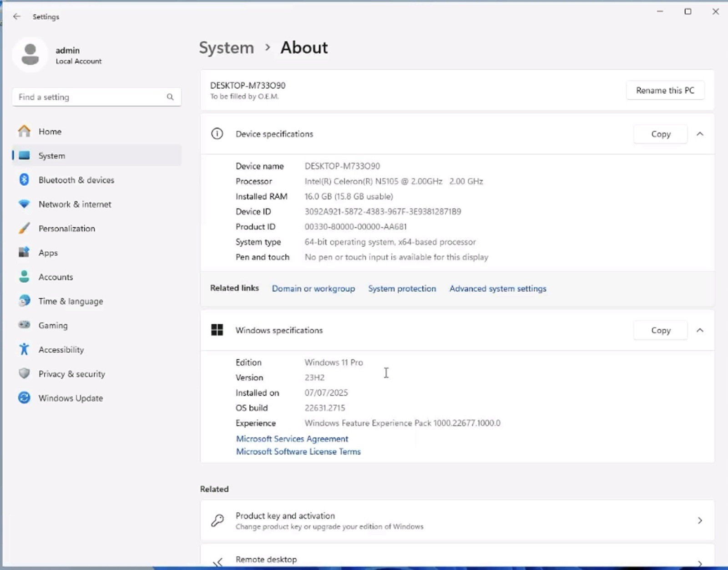Click the Time & language globe icon

[x=24, y=300]
